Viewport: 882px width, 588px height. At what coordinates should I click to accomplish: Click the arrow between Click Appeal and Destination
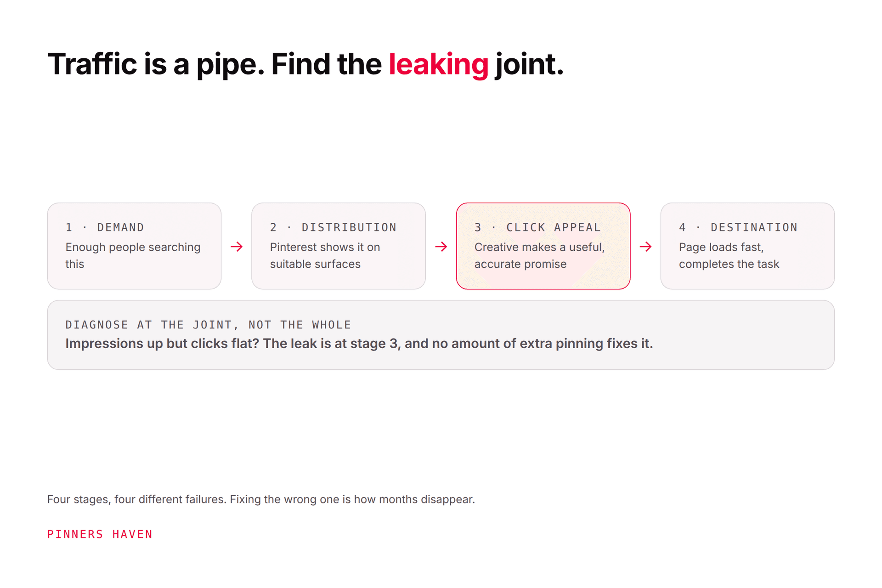(645, 247)
